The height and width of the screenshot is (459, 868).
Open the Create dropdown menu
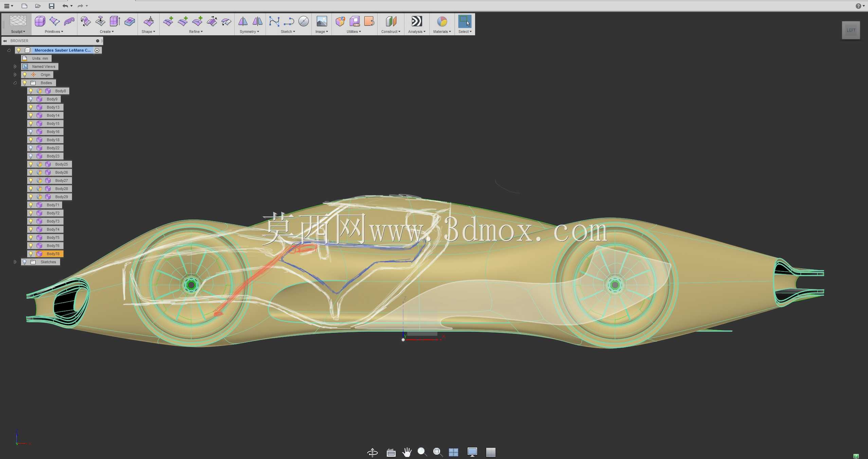click(107, 32)
